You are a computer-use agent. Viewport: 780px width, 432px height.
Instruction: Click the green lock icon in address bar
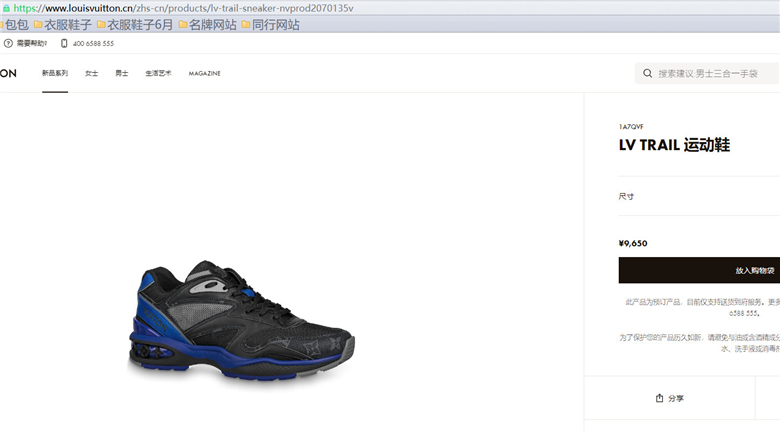[6, 8]
